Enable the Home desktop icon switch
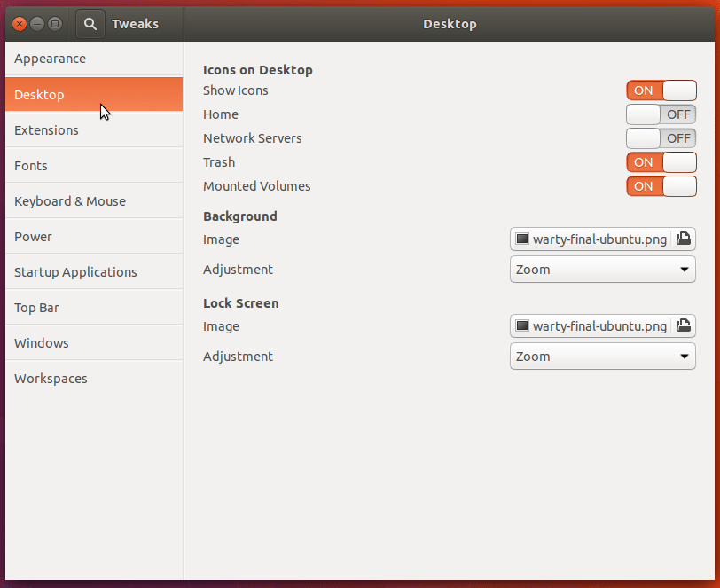 pos(661,114)
